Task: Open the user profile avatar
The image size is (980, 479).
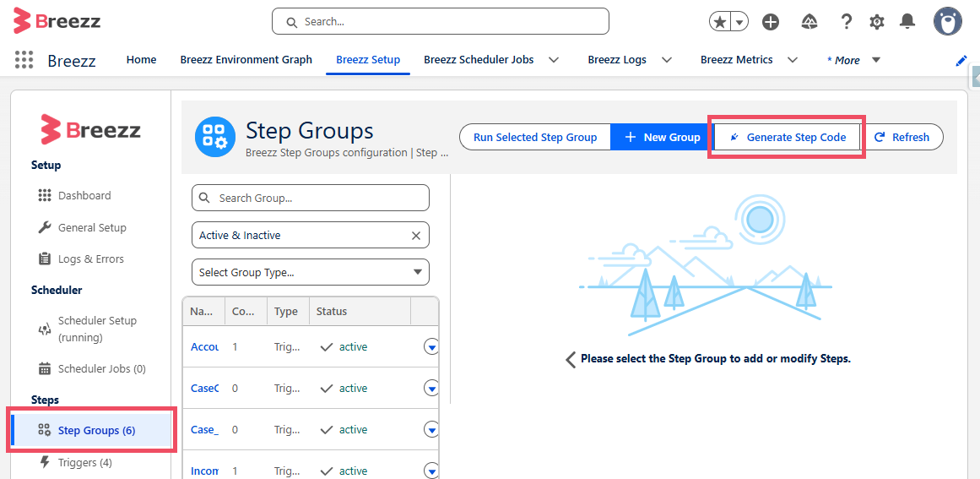Action: coord(947,21)
